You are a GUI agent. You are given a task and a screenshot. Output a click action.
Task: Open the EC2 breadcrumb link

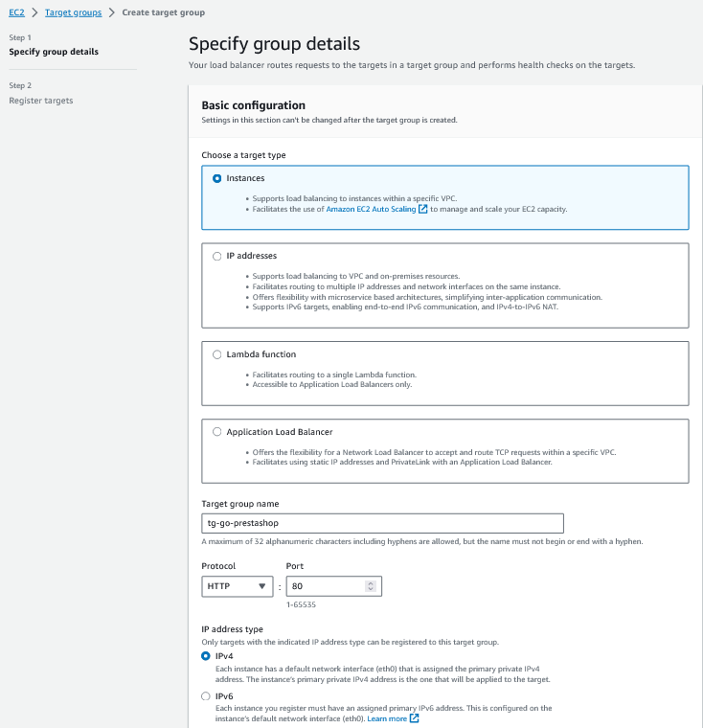[x=16, y=12]
